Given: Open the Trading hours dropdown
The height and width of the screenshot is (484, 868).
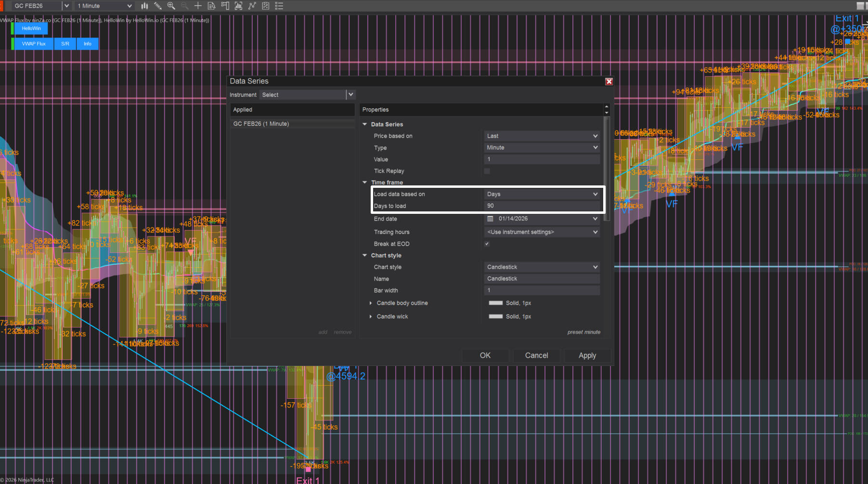Looking at the screenshot, I should coord(542,232).
